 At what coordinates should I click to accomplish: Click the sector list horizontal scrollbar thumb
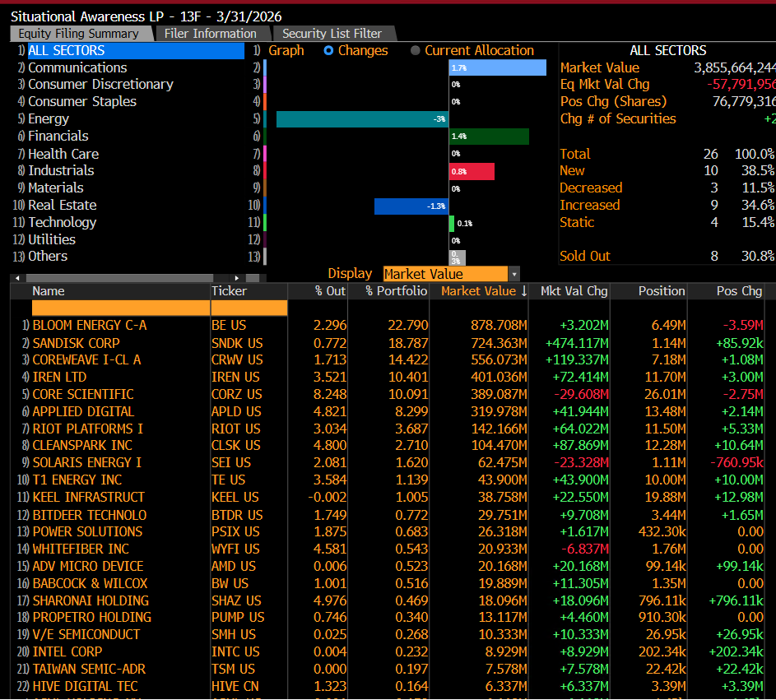119,278
